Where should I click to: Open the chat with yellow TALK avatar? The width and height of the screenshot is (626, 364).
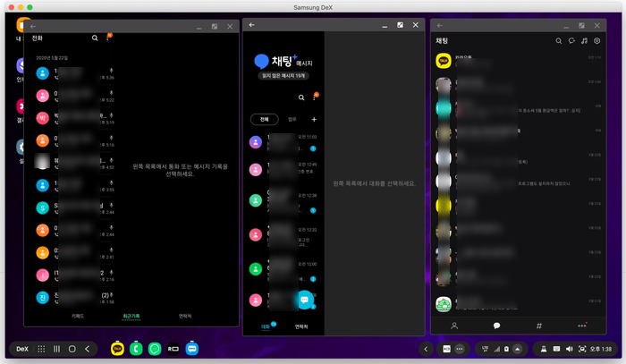[x=518, y=61]
